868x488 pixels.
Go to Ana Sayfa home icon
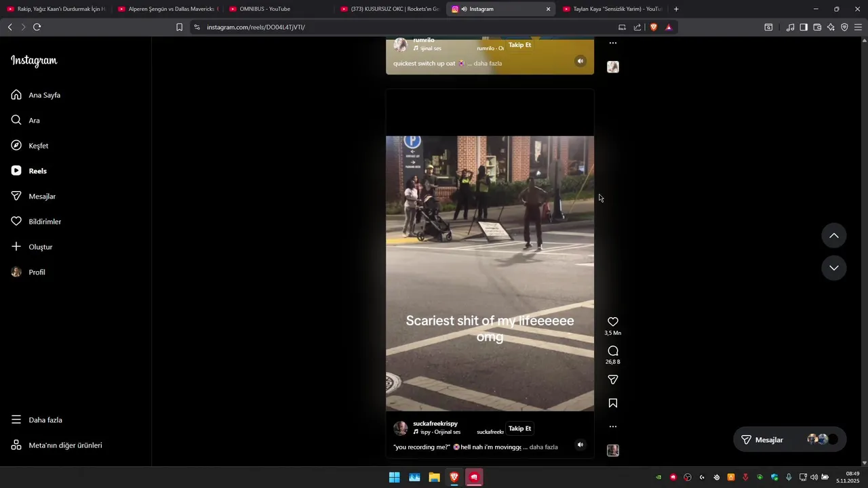tap(16, 95)
